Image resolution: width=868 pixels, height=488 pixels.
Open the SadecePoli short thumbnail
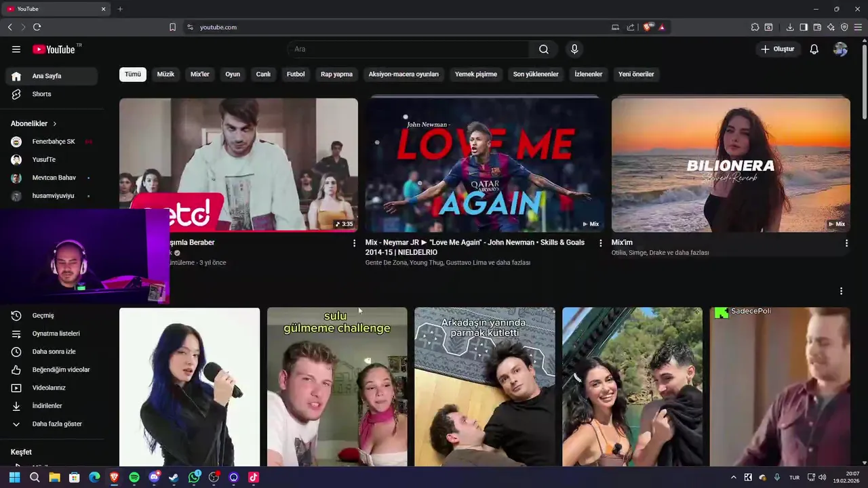[x=780, y=387]
